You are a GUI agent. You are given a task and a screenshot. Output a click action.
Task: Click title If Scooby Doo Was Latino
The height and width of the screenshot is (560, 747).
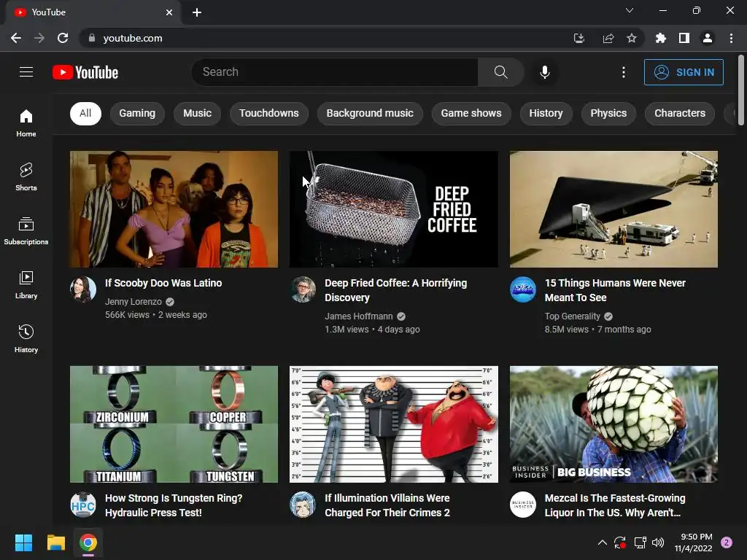click(163, 283)
